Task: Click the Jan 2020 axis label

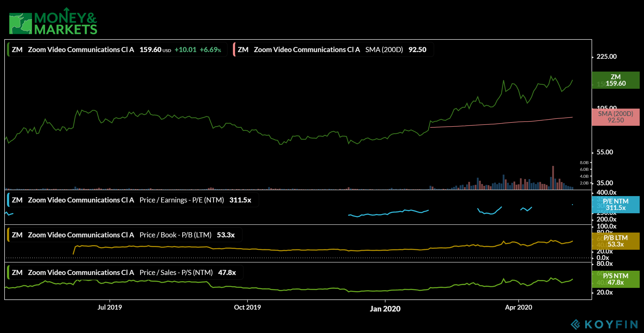Action: tap(385, 309)
